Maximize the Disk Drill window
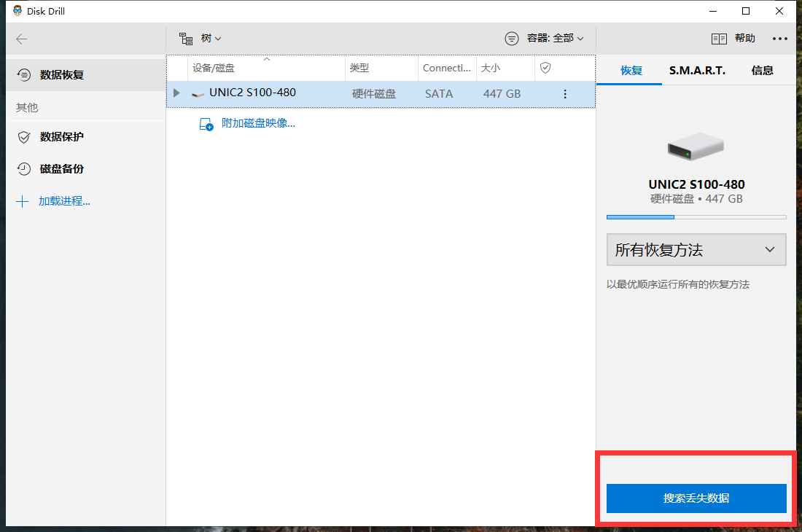802x532 pixels. click(x=746, y=11)
